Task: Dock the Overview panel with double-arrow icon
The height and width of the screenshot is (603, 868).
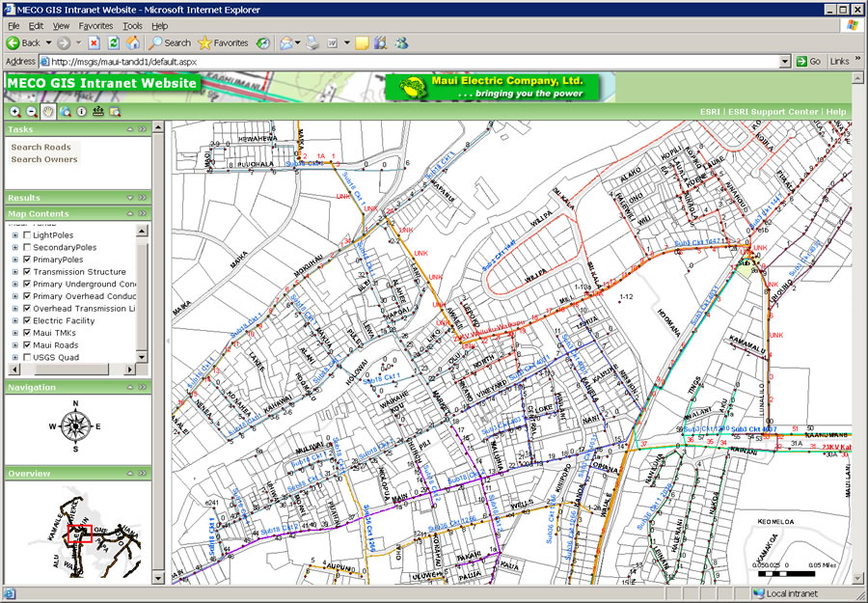Action: (x=143, y=474)
